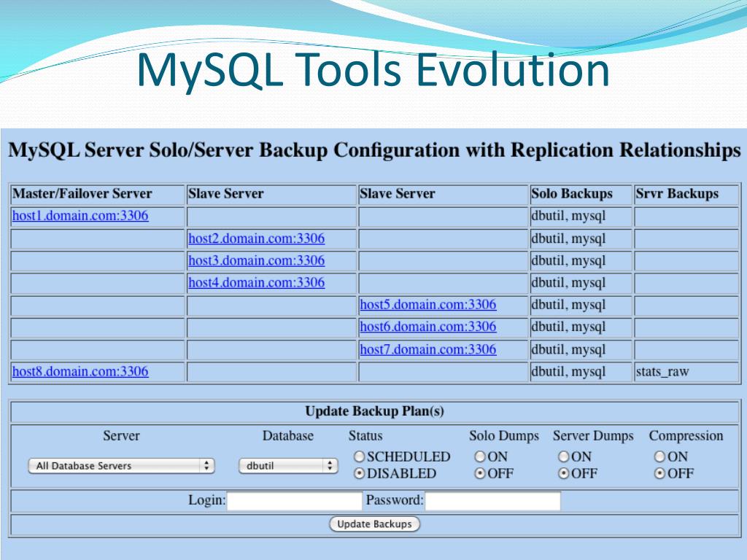Open the All Database Servers dropdown
Screen dimensions: 747x560
122,466
